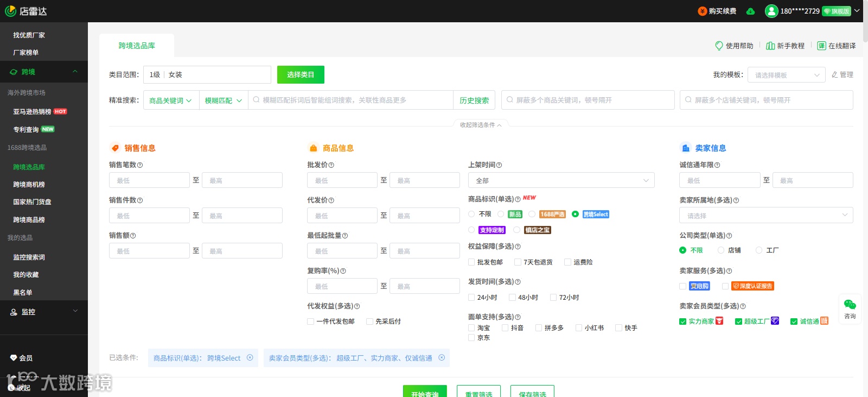
Task: Click the help icon beside 诚信通年限
Action: click(717, 165)
